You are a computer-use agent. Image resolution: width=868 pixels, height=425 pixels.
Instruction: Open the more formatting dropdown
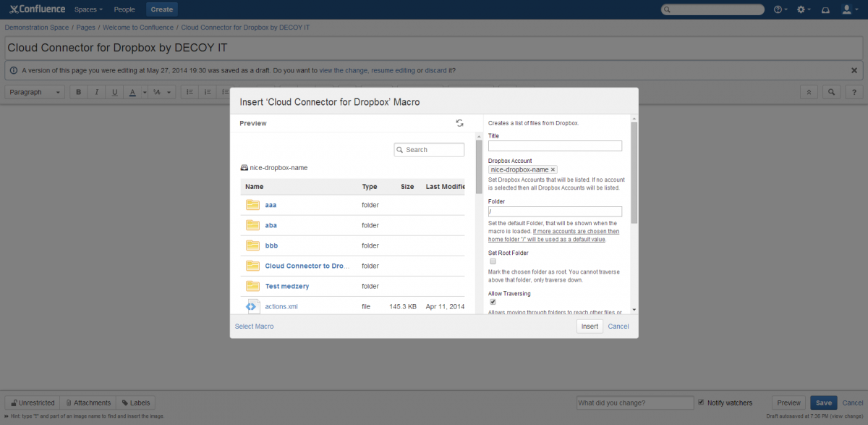coord(162,93)
